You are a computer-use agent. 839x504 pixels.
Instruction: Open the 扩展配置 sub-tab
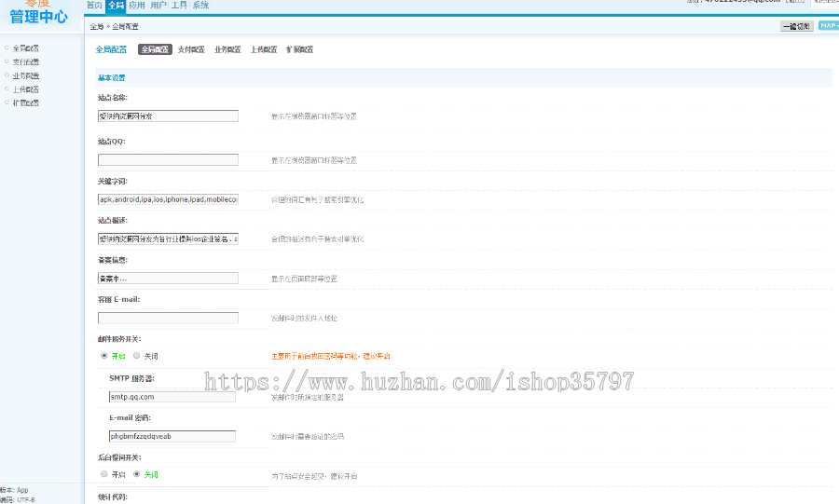coord(299,49)
